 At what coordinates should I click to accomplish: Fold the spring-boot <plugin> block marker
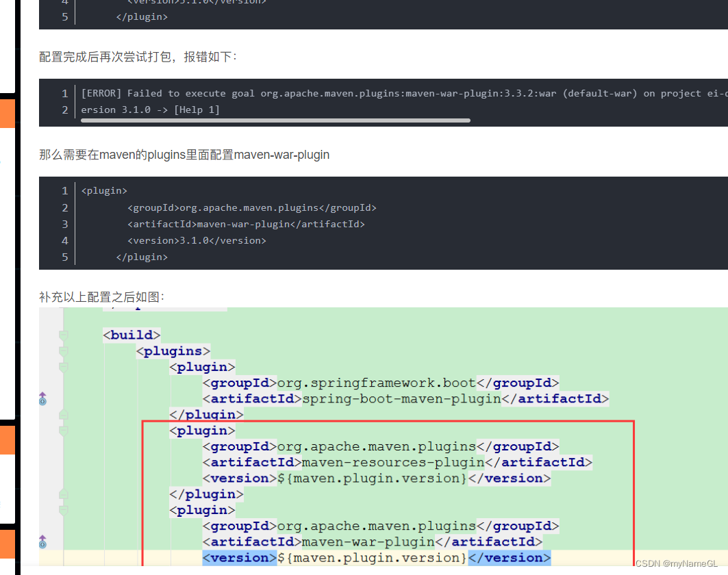point(64,367)
